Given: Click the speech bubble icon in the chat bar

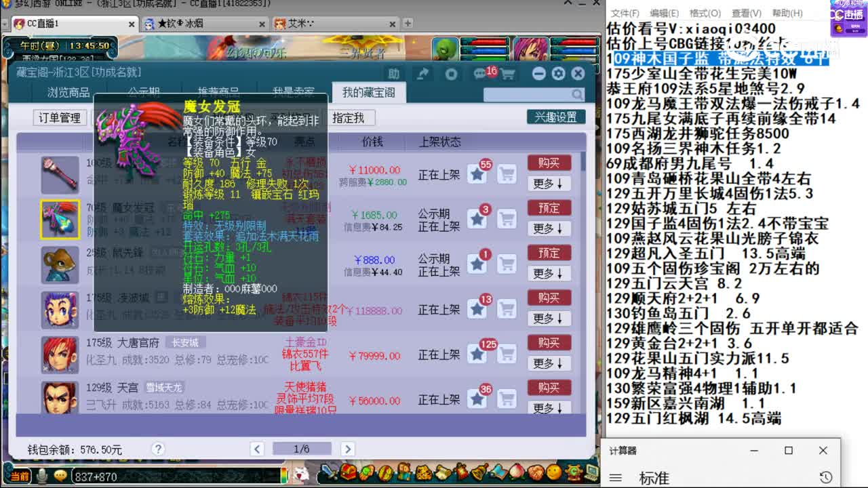Looking at the screenshot, I should click(60, 476).
